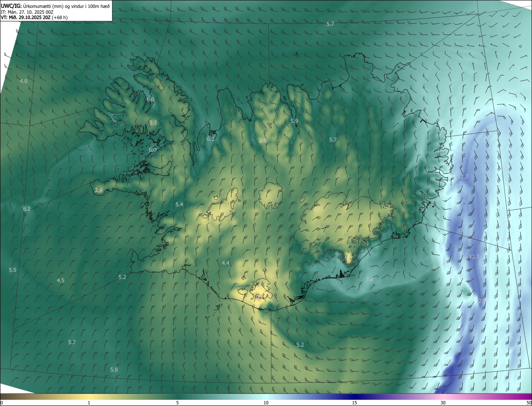Image resolution: width=532 pixels, height=406 pixels.
Task: Click the "30" label on the color scale
Action: [443, 403]
